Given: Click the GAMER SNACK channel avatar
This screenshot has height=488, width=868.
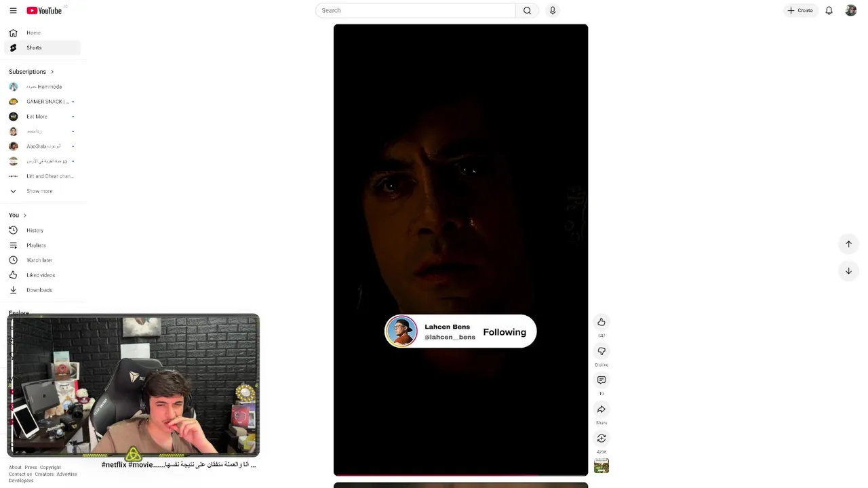Looking at the screenshot, I should [14, 102].
